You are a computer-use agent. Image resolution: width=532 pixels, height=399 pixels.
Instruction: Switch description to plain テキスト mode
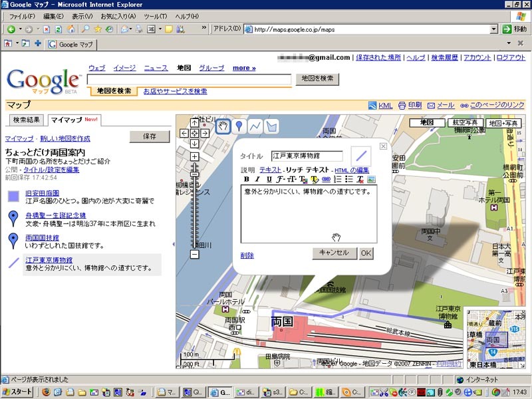(270, 170)
